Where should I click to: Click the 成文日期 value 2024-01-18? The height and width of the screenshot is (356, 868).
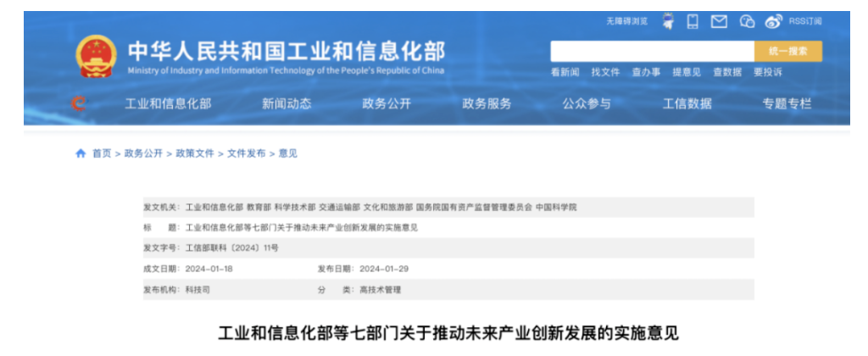tap(209, 269)
